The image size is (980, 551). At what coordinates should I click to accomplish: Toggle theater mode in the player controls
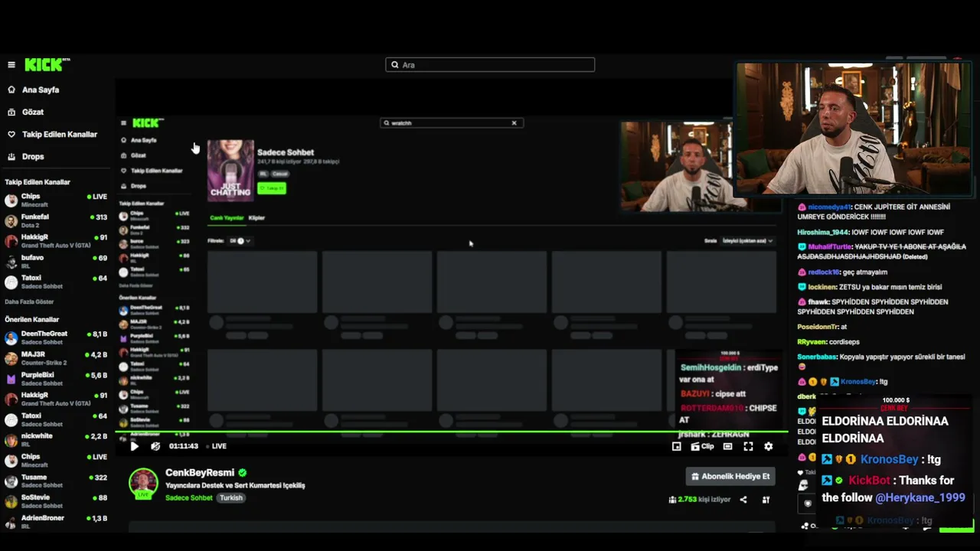[727, 446]
